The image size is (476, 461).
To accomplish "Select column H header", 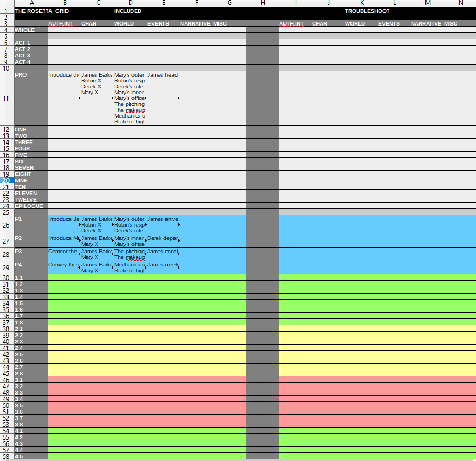I will click(262, 4).
